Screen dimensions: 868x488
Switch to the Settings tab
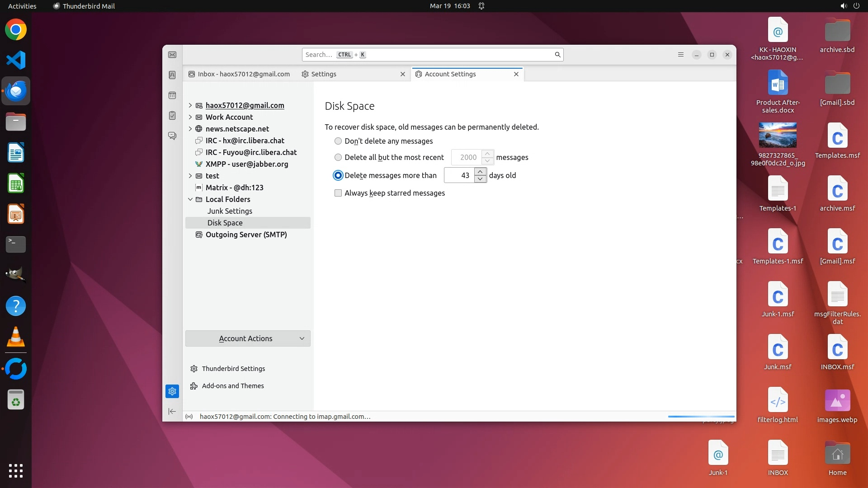(324, 74)
